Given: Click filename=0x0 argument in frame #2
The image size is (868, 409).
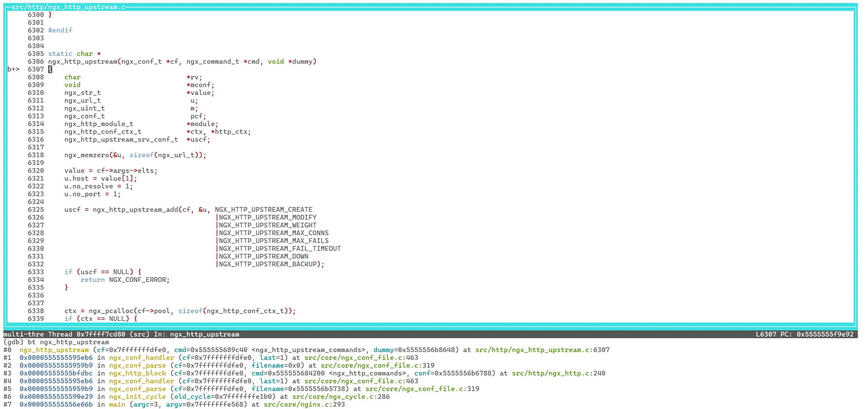Looking at the screenshot, I should (x=277, y=365).
